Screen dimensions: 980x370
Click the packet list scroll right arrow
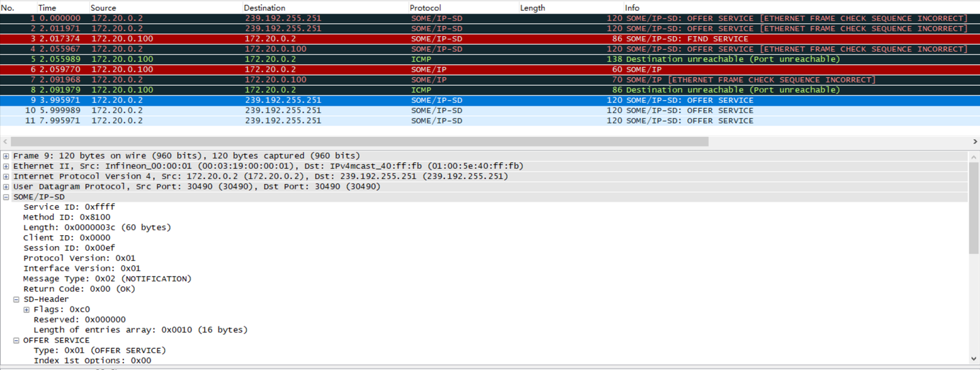[975, 142]
